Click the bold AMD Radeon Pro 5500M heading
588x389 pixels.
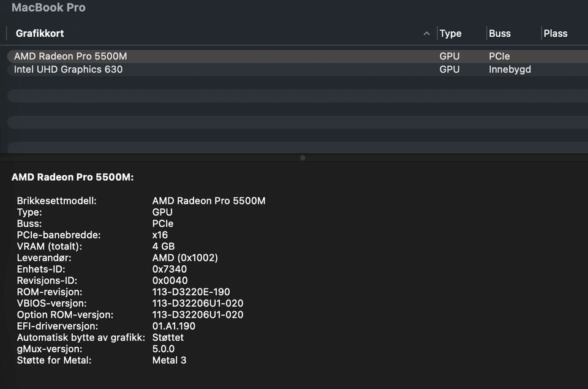pyautogui.click(x=72, y=178)
